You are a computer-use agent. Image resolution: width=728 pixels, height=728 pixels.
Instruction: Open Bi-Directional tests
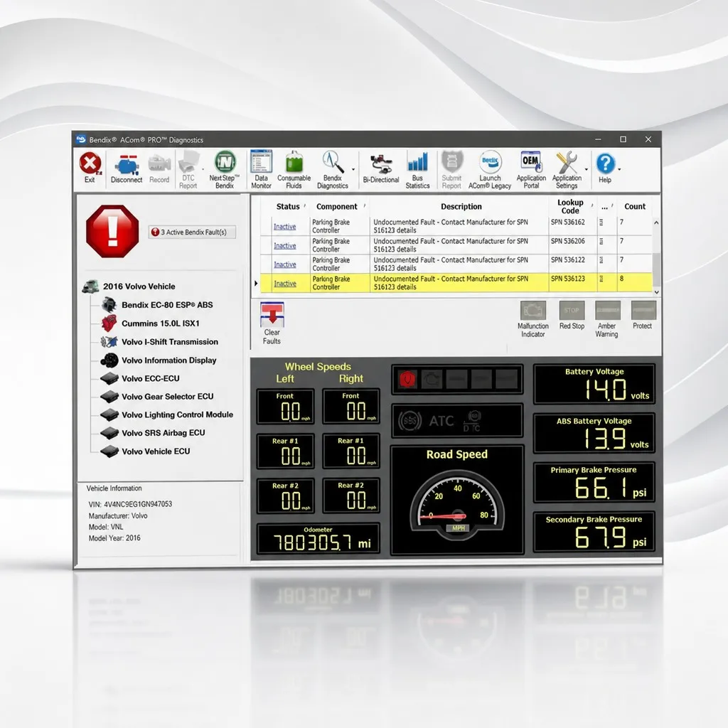tap(381, 169)
